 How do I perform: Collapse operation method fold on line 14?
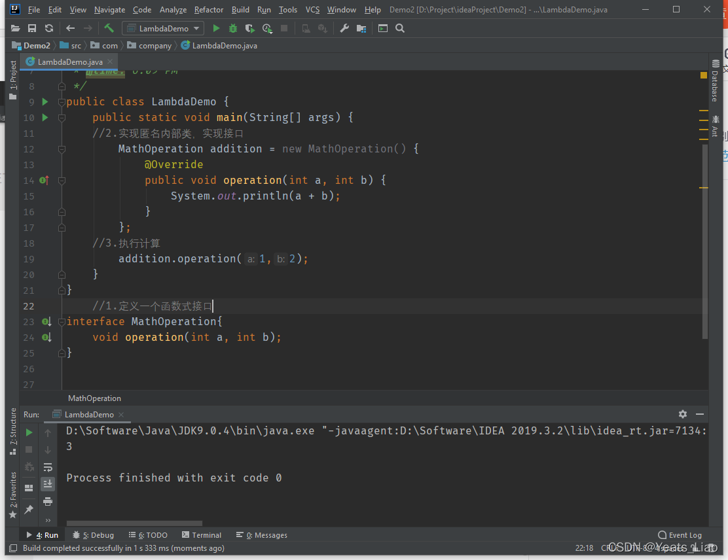pos(62,180)
